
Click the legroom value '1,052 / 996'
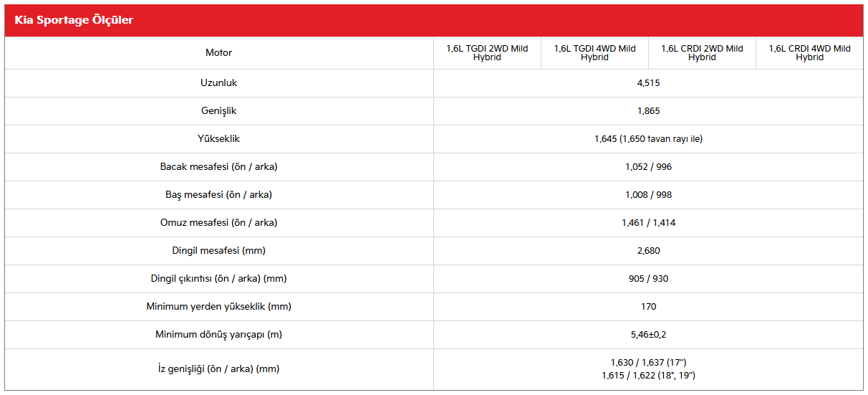[648, 167]
